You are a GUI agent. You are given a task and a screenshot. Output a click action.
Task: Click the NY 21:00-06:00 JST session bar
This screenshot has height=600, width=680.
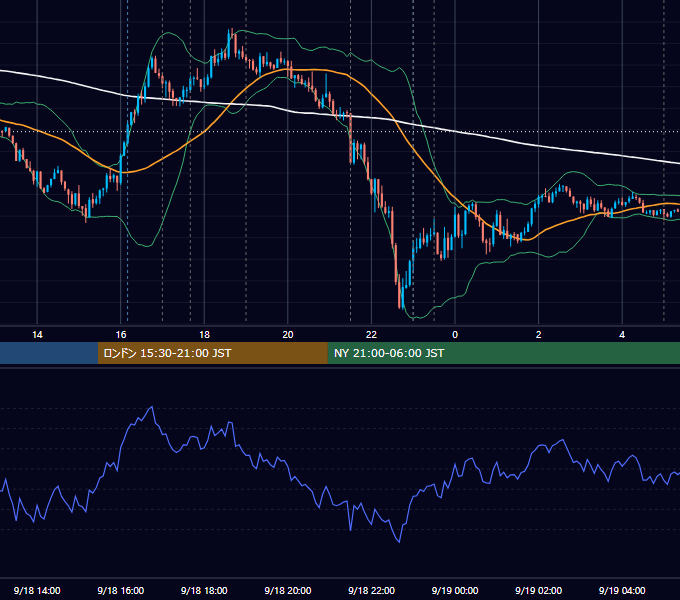(503, 353)
